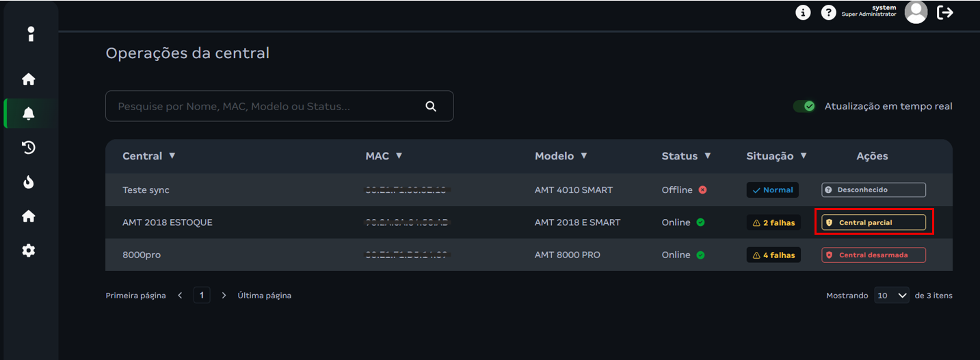Click the bell icon in sidebar
980x360 pixels.
29,114
